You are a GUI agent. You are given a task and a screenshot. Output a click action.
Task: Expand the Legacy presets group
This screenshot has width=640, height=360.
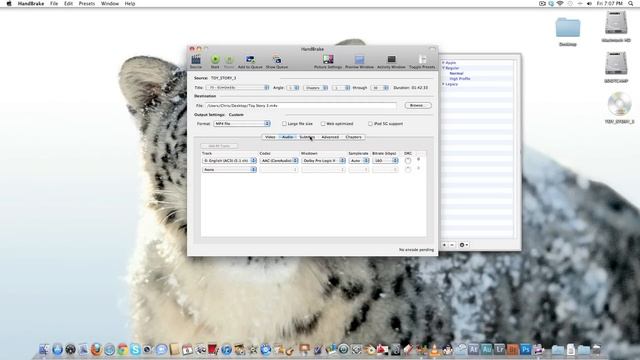(444, 84)
